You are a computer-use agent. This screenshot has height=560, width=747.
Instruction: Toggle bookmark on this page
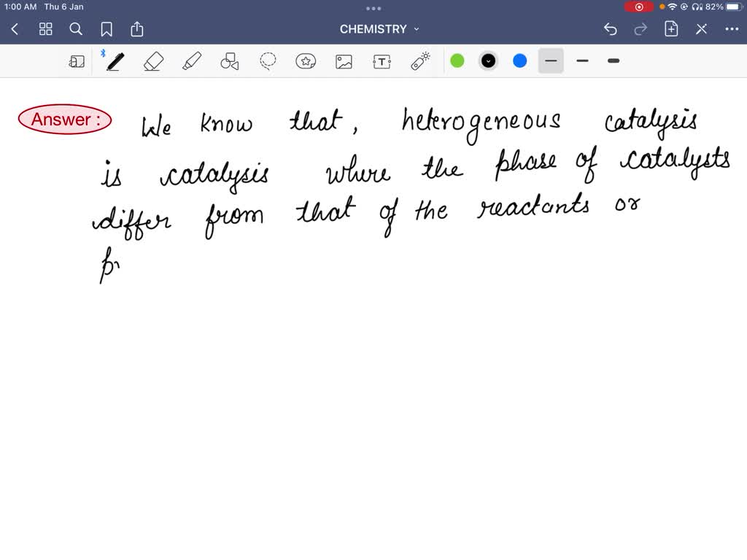click(x=107, y=29)
